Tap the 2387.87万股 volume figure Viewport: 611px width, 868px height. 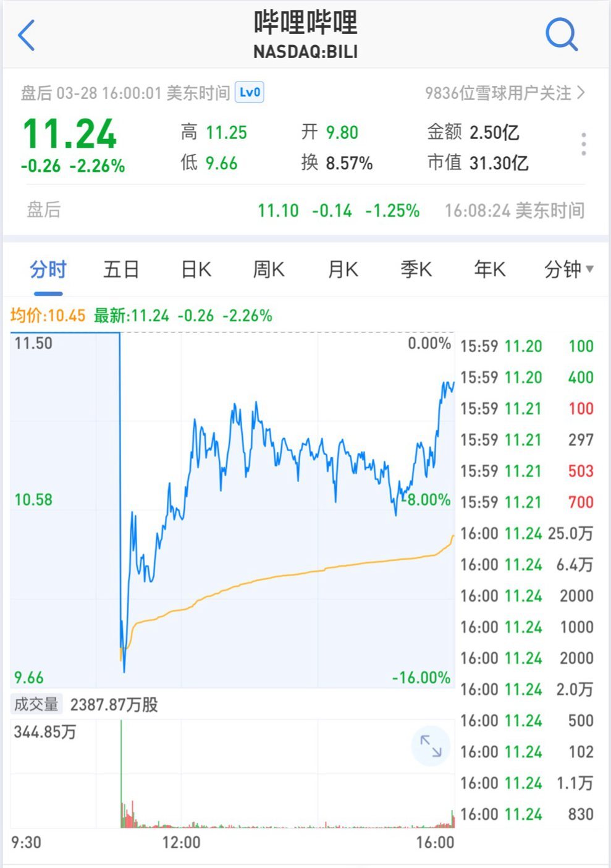click(x=114, y=705)
